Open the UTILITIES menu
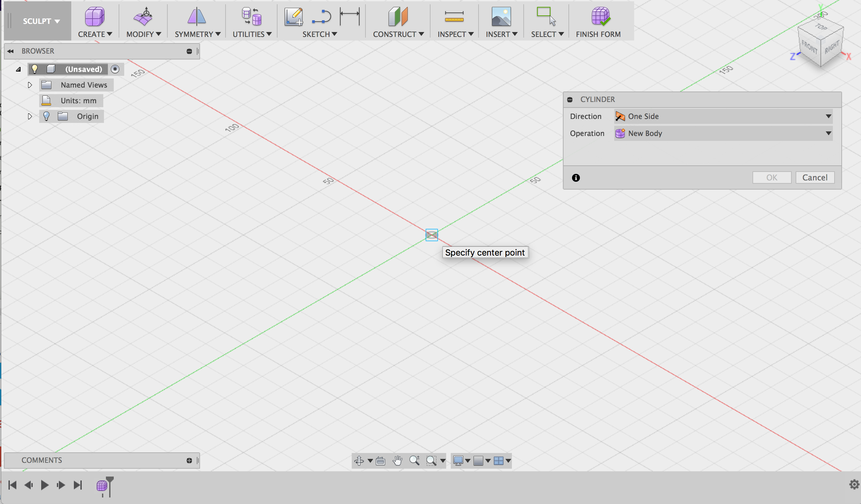 (x=252, y=34)
